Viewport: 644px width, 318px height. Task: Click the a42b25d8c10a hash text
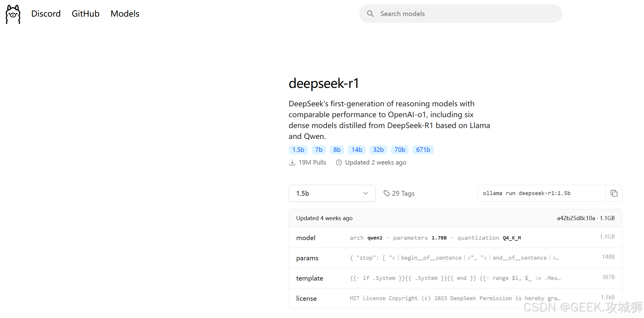[576, 218]
